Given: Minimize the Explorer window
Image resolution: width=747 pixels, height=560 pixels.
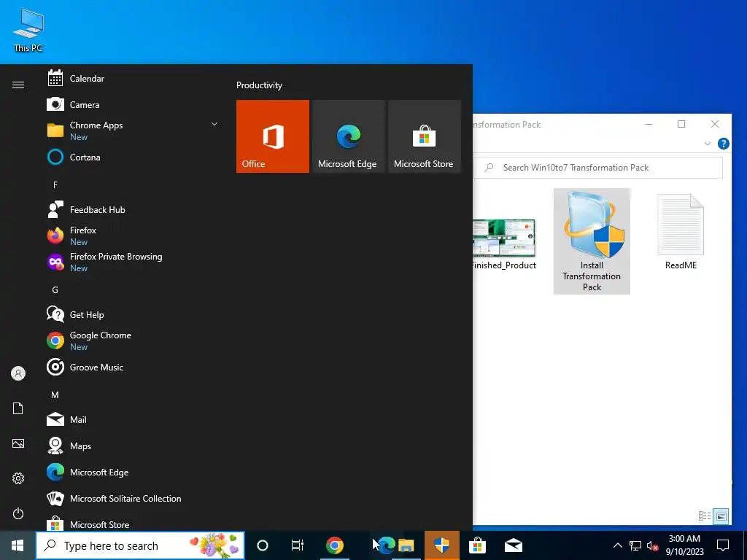Looking at the screenshot, I should (x=649, y=124).
